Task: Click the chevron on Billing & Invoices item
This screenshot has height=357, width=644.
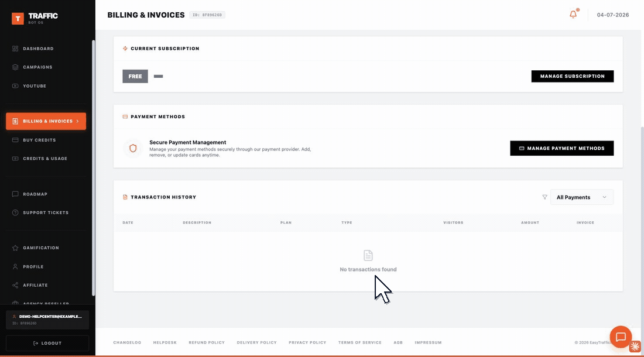Action: pyautogui.click(x=78, y=121)
